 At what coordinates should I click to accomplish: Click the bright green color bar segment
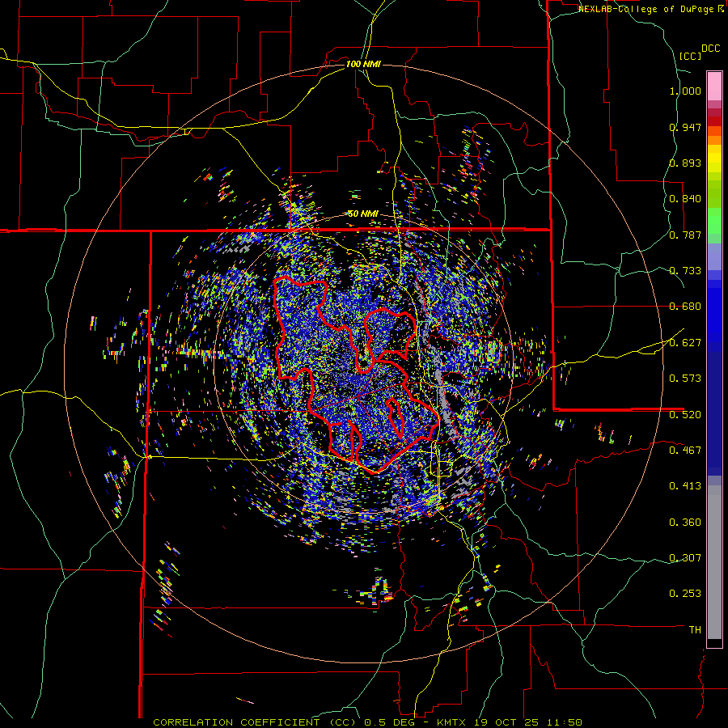point(714,221)
